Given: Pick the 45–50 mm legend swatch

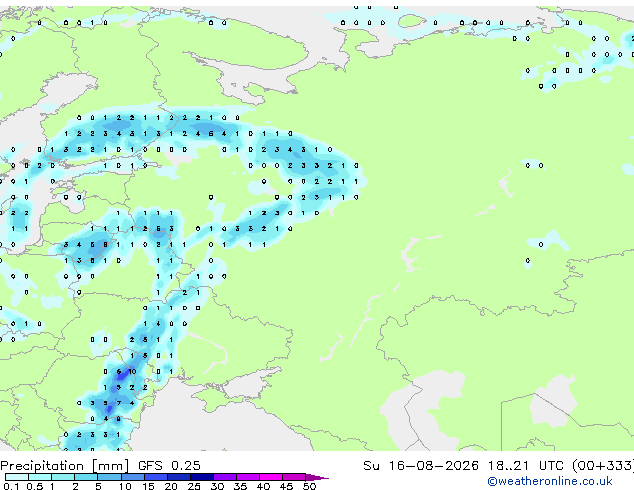Looking at the screenshot, I should tap(294, 477).
